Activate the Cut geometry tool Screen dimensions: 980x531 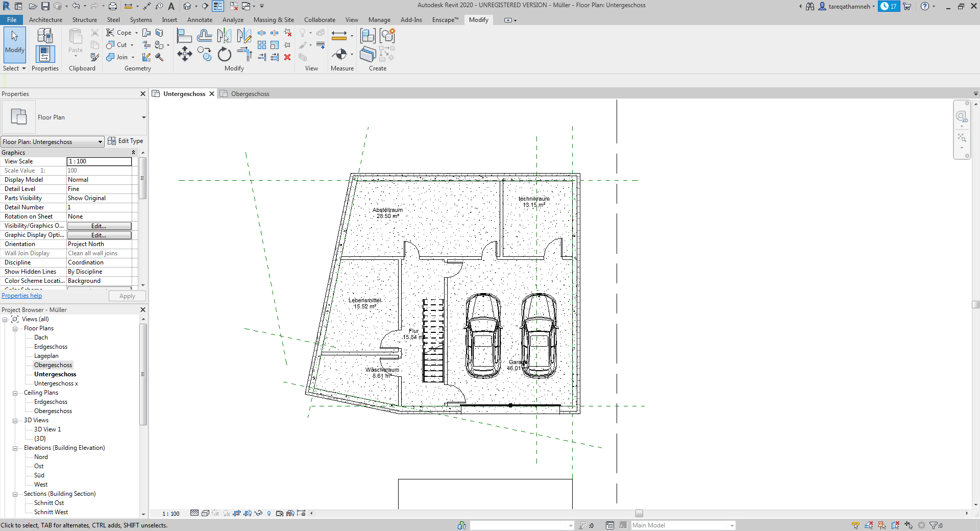(115, 45)
